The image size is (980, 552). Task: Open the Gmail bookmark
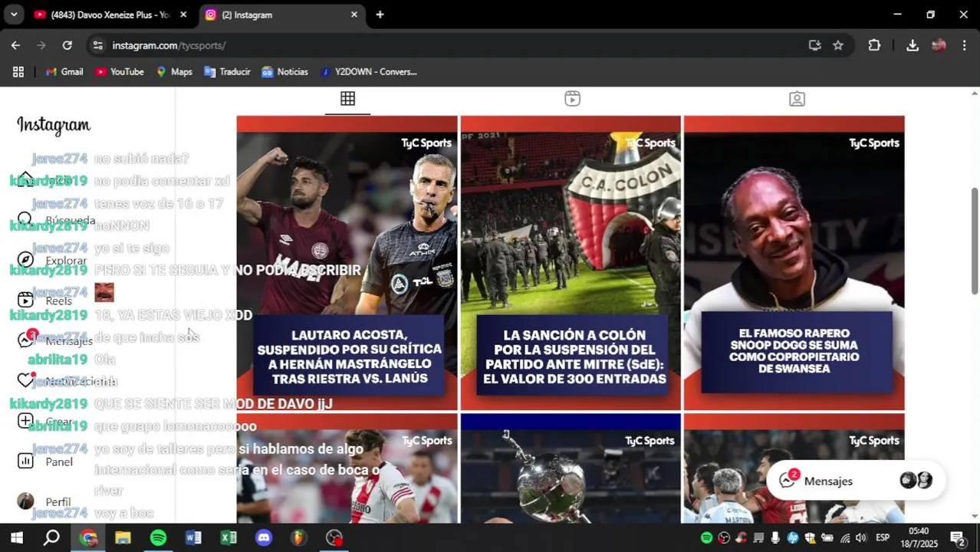point(64,71)
